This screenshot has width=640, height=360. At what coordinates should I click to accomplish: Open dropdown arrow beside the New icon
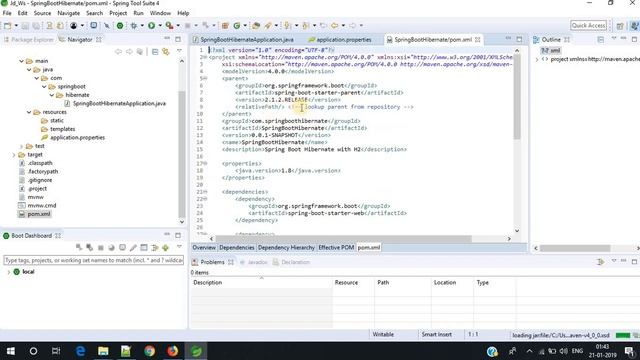tap(16, 26)
